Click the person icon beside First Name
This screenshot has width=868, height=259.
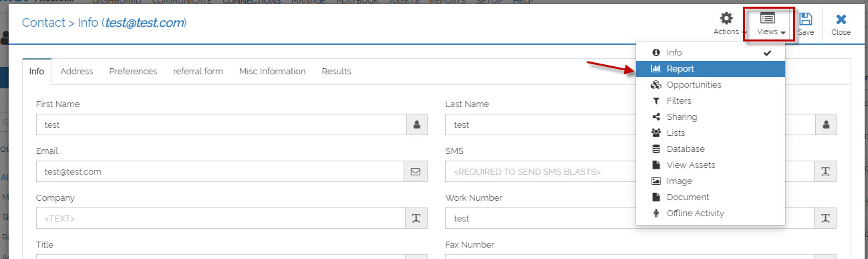click(x=416, y=124)
